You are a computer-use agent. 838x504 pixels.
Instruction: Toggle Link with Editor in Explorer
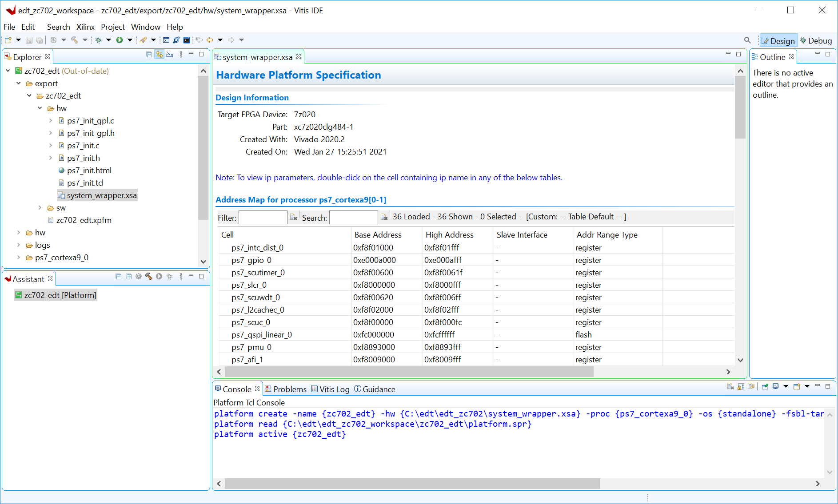(159, 55)
